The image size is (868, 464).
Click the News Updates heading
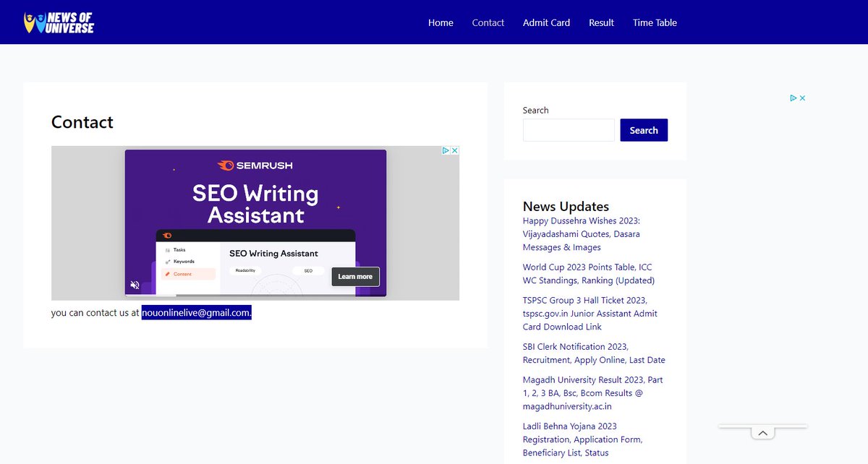(x=566, y=206)
